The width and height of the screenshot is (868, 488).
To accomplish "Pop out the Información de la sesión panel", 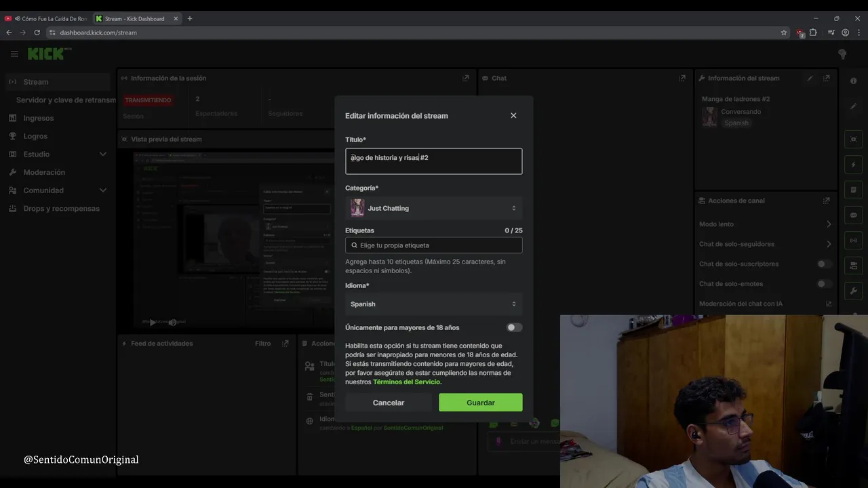I will tap(466, 78).
